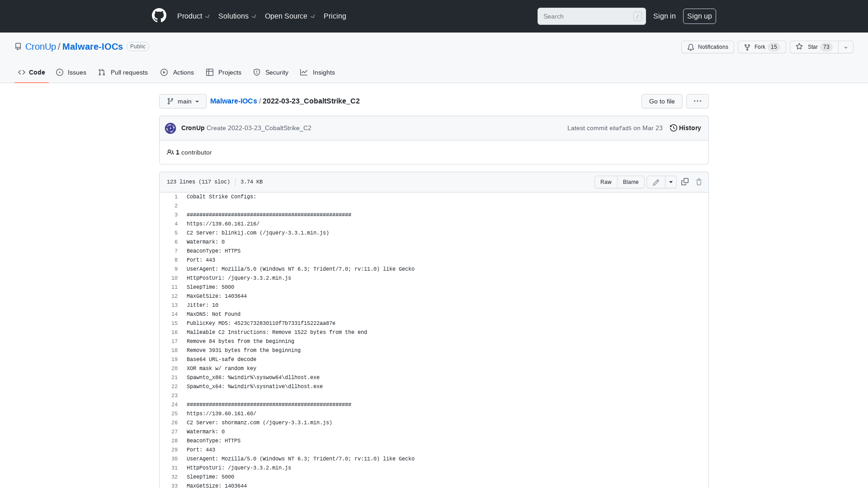Click the PublicKey MD5 line 15

coord(261,324)
